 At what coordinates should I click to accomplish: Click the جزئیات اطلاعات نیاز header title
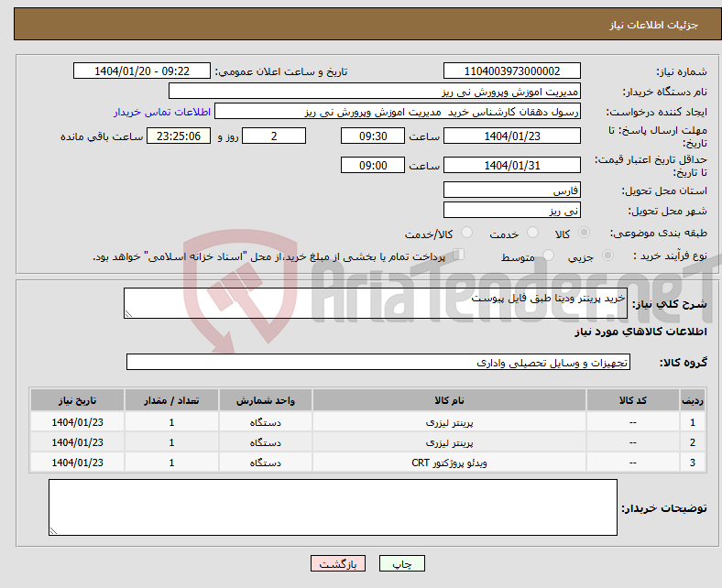tap(654, 25)
